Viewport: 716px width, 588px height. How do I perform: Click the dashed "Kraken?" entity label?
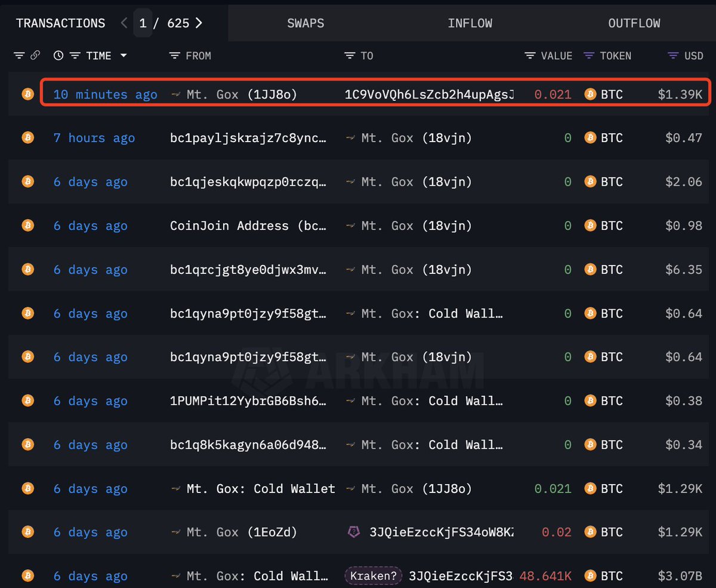373,575
